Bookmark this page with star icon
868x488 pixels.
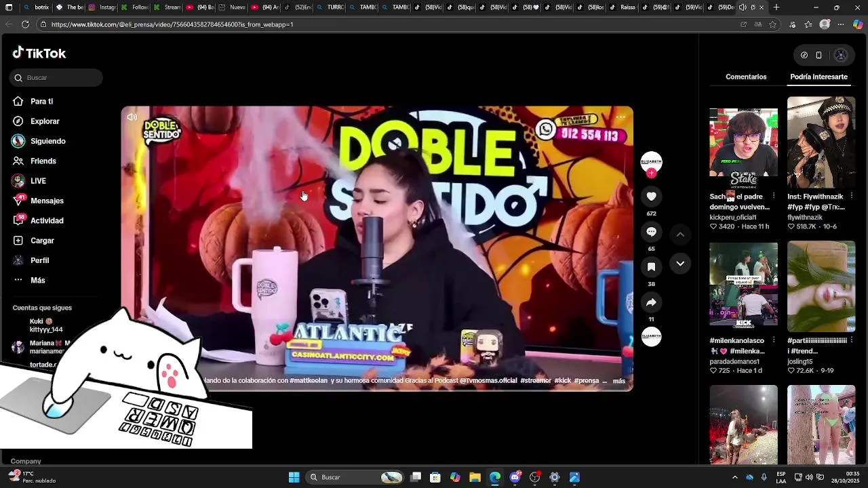coord(772,24)
